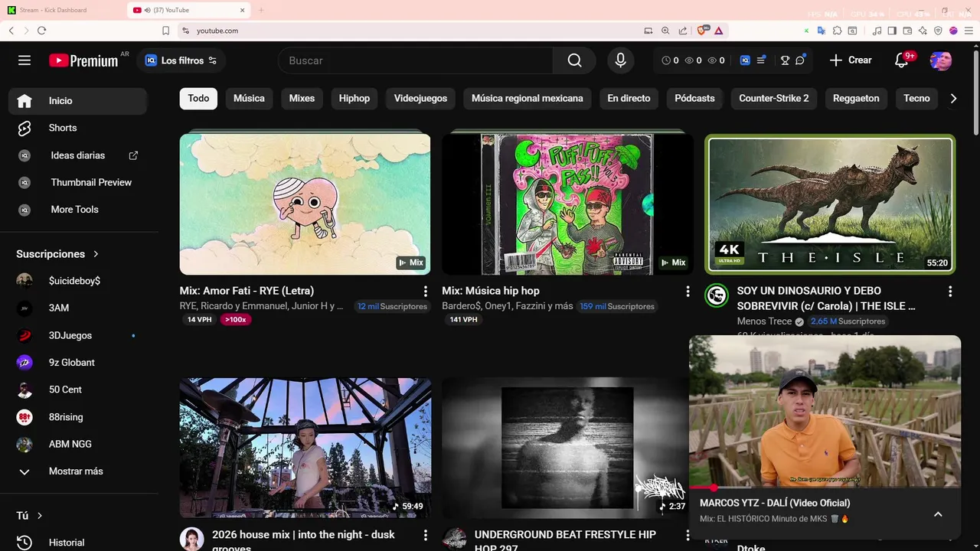Open options for Mix: Amor Fati video

pos(425,292)
